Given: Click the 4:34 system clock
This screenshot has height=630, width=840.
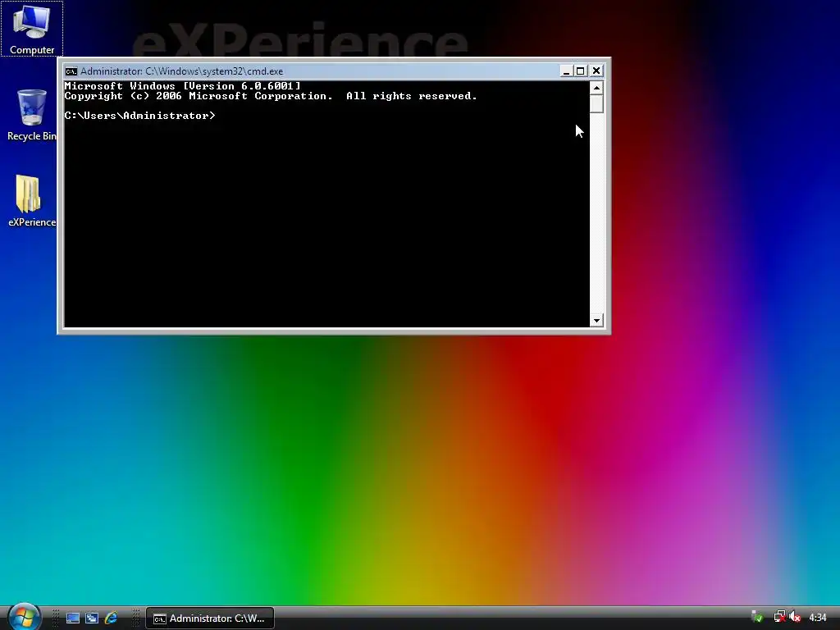Looking at the screenshot, I should tap(818, 619).
